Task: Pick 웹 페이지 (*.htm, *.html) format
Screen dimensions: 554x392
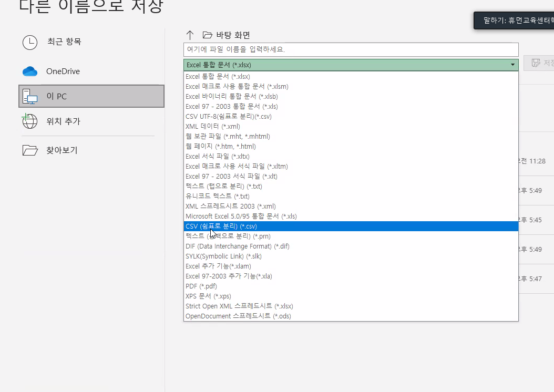Action: tap(351, 146)
